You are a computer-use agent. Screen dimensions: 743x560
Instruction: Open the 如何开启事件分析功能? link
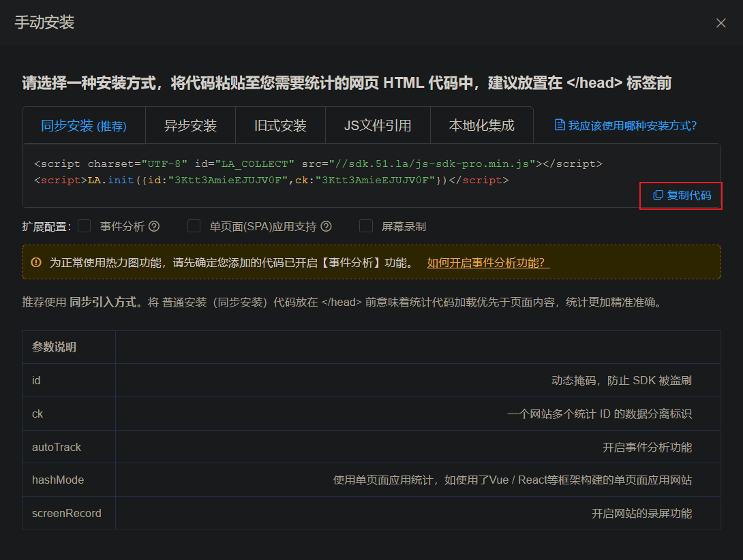[x=488, y=263]
